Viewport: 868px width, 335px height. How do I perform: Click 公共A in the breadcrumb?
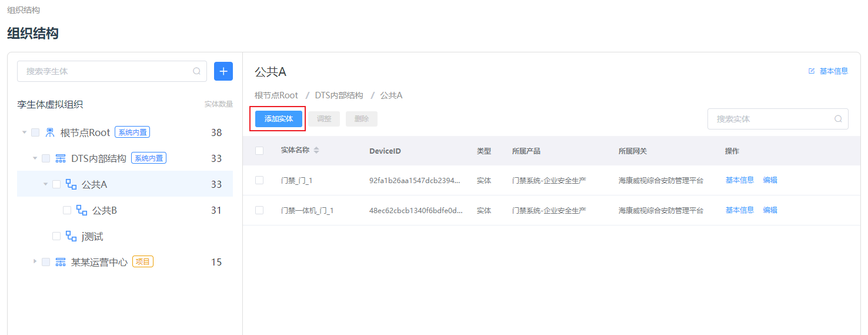click(x=391, y=95)
